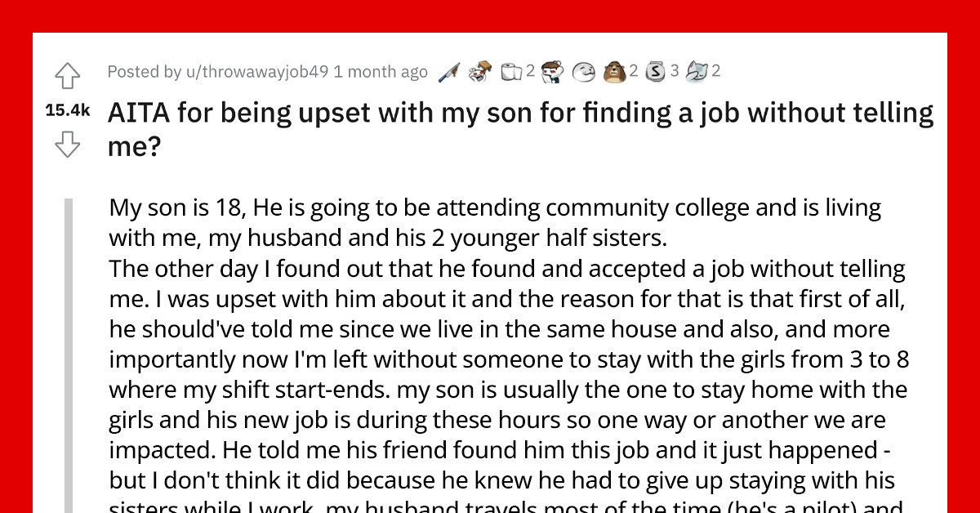Click the Silver award icon
This screenshot has height=513, width=980.
click(x=655, y=71)
